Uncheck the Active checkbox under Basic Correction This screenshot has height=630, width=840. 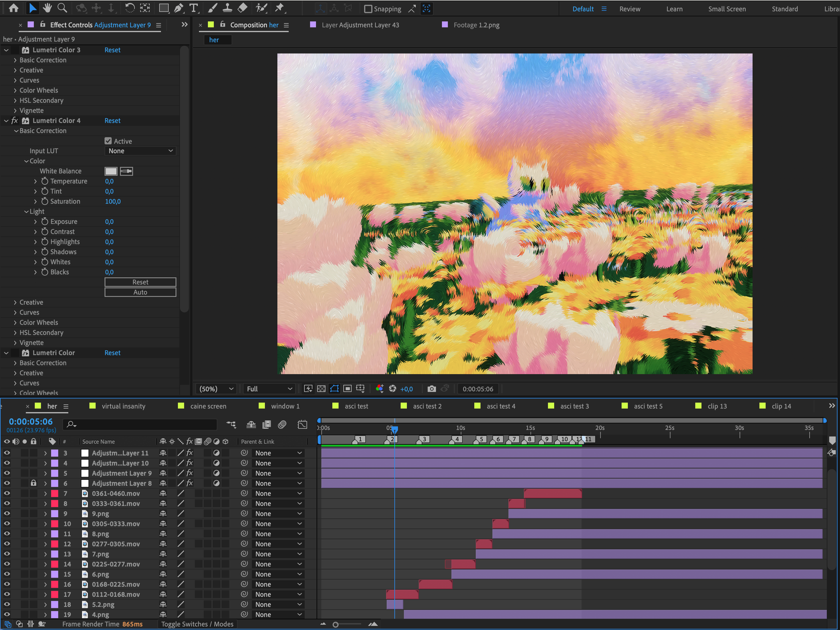[x=108, y=141]
